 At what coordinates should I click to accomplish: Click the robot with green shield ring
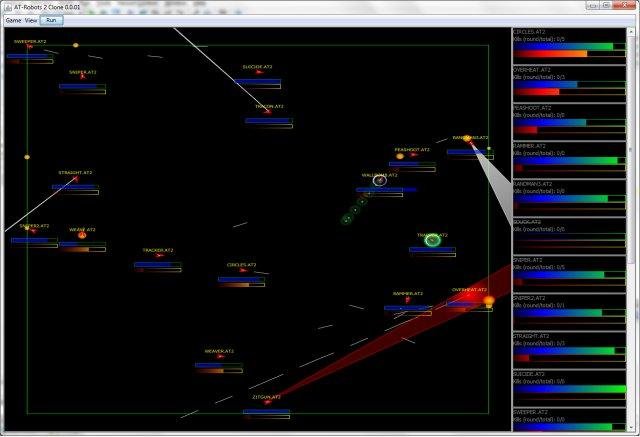coord(433,240)
